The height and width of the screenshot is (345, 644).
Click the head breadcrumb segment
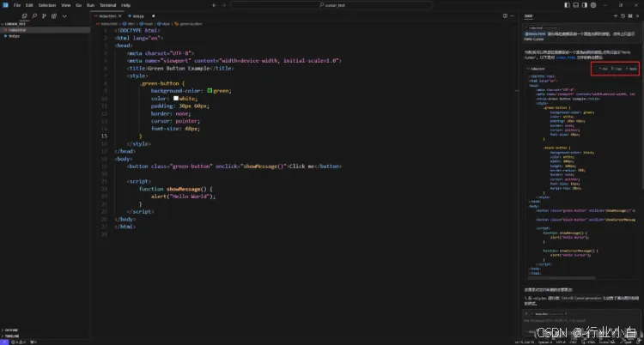[x=146, y=24]
